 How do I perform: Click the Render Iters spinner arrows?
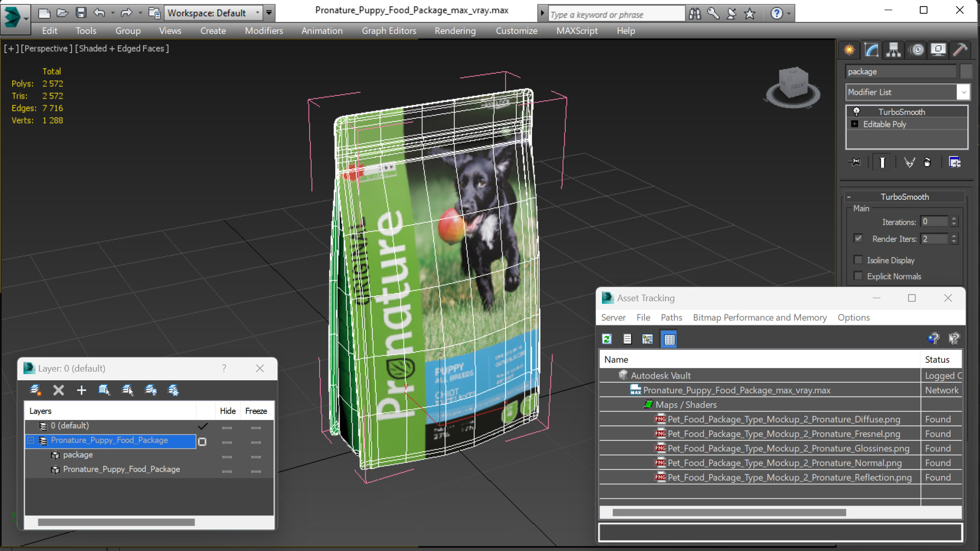[x=954, y=239]
